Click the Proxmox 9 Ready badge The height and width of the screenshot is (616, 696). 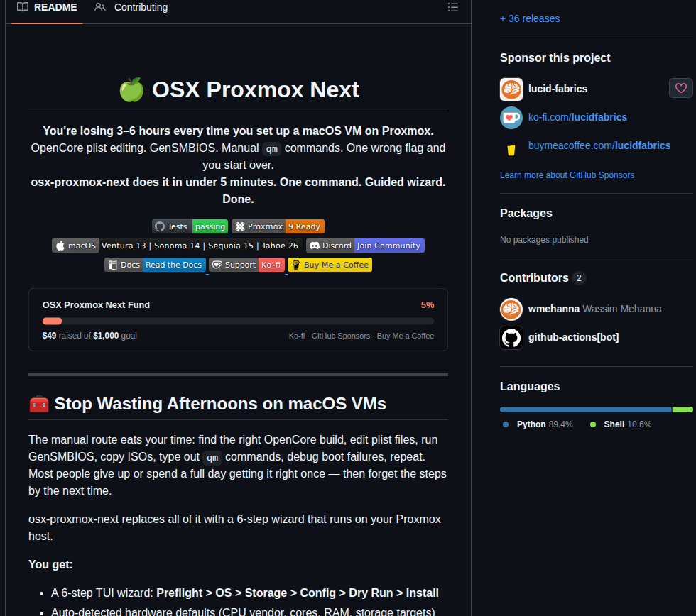pos(278,226)
